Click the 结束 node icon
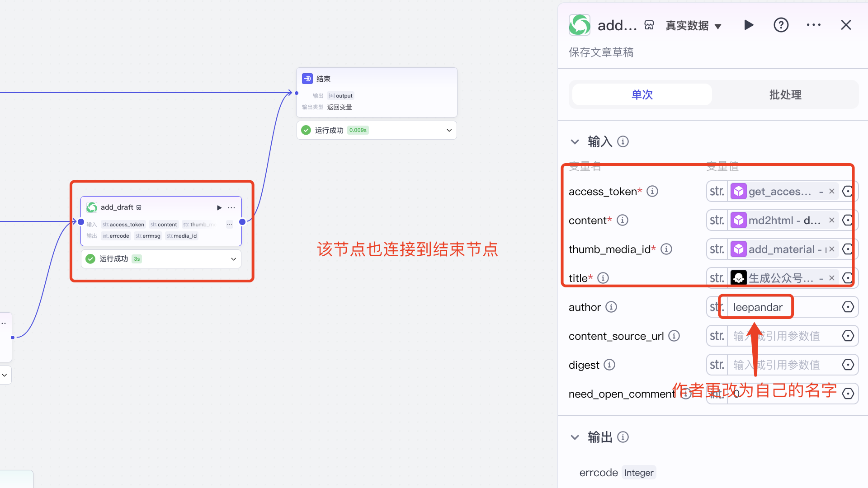The image size is (868, 488). point(307,79)
